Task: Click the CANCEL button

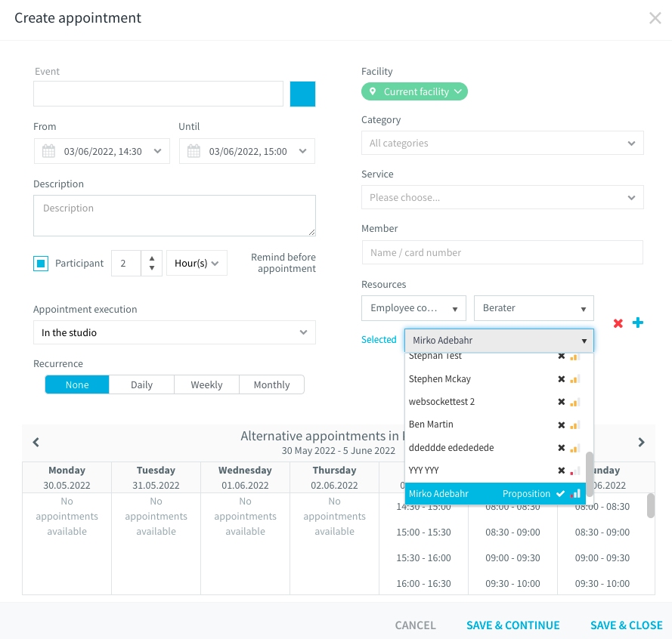Action: click(415, 625)
